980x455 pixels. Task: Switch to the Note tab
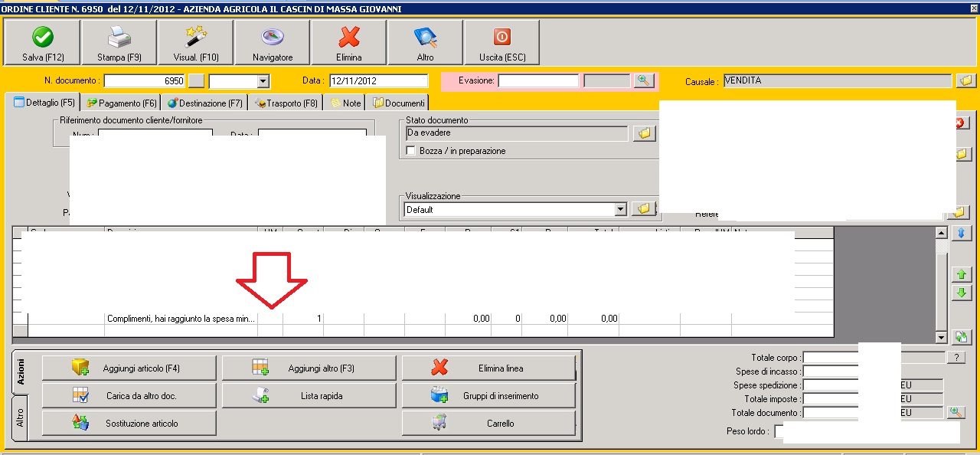coord(345,103)
